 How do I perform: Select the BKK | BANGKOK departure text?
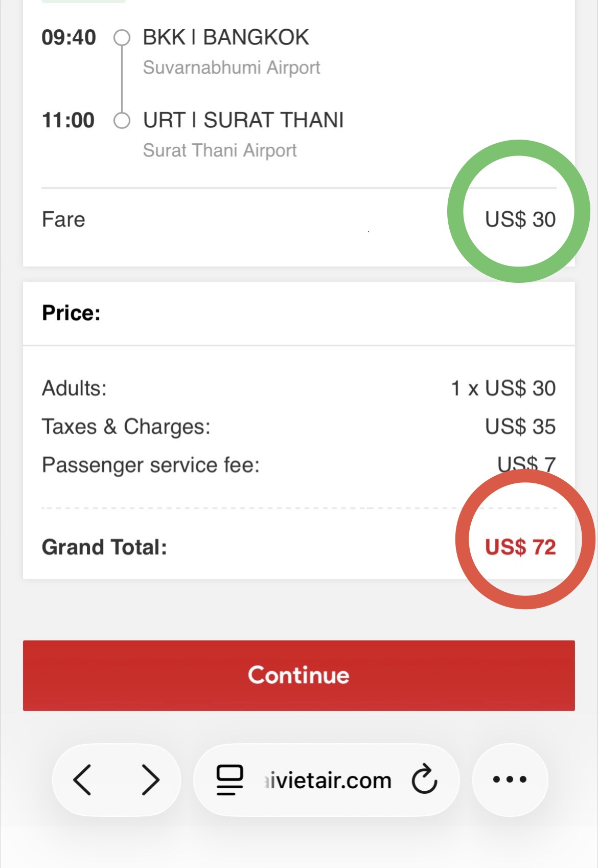click(226, 37)
